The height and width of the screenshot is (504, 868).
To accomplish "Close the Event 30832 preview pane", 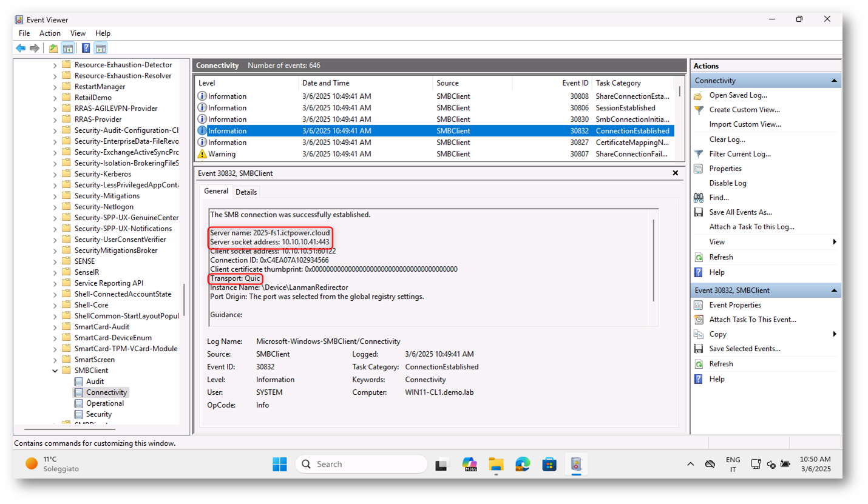I will tap(675, 173).
